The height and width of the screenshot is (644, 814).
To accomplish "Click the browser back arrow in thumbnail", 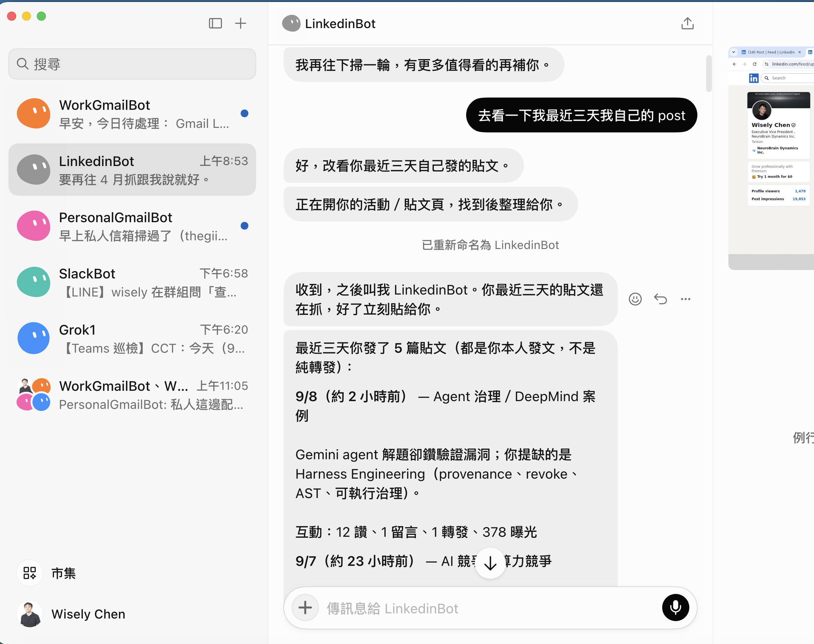I will pyautogui.click(x=735, y=64).
